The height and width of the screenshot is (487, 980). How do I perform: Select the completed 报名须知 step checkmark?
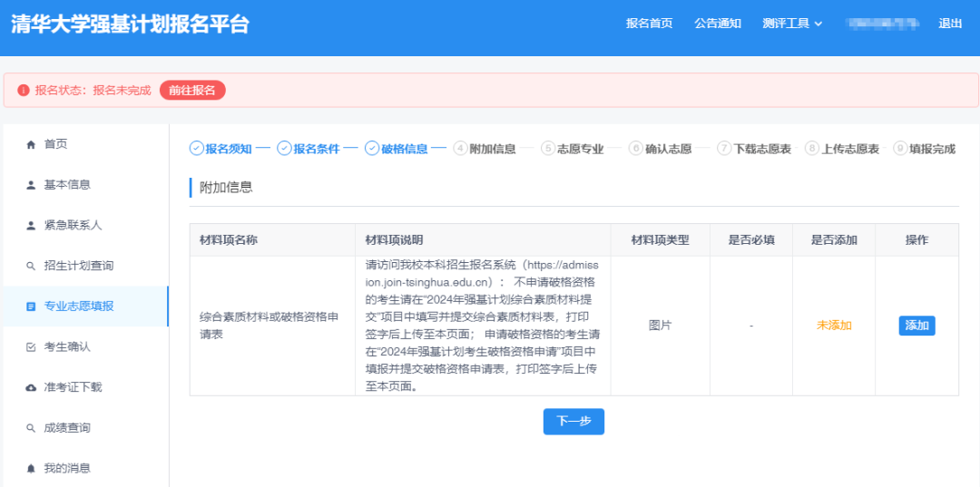196,149
